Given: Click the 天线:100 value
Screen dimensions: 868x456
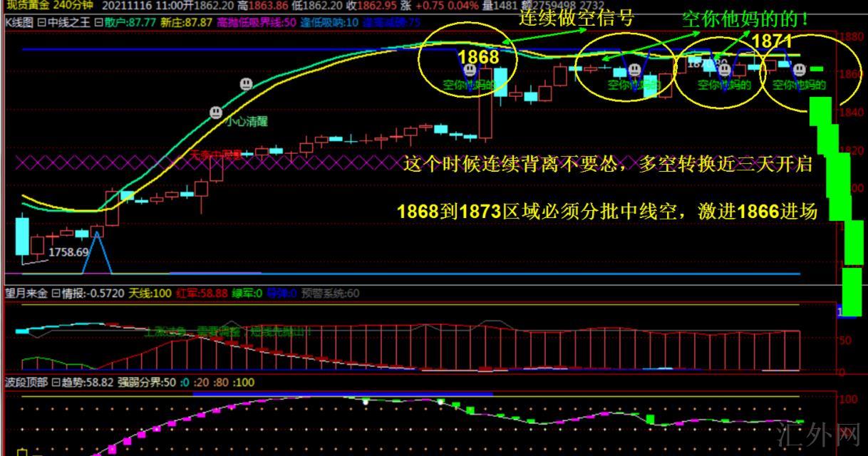Looking at the screenshot, I should click(150, 293).
